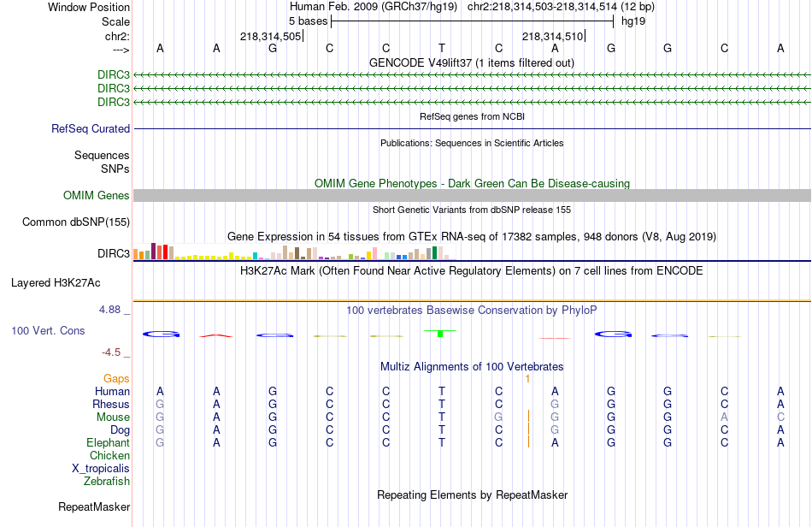Click the Elephant alignment row label

click(108, 442)
